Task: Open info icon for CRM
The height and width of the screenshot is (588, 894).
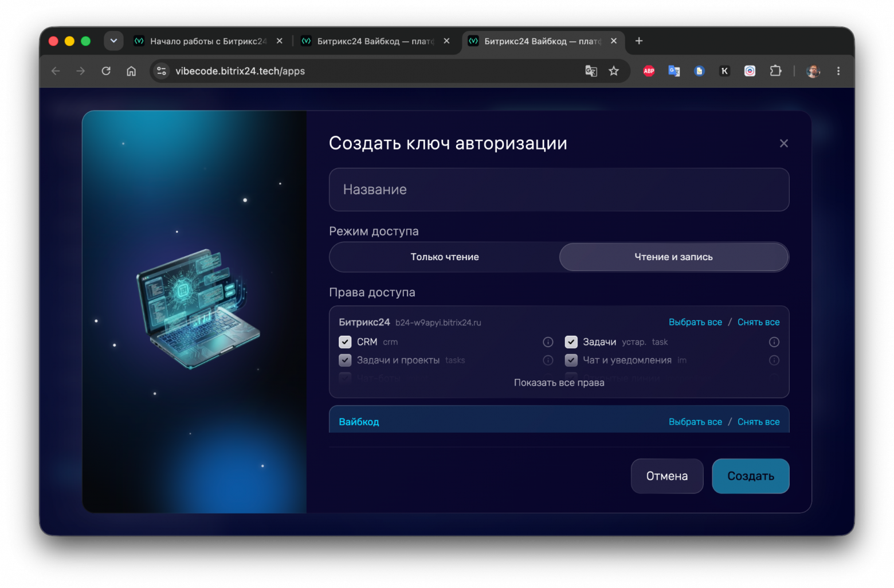Action: [x=548, y=342]
